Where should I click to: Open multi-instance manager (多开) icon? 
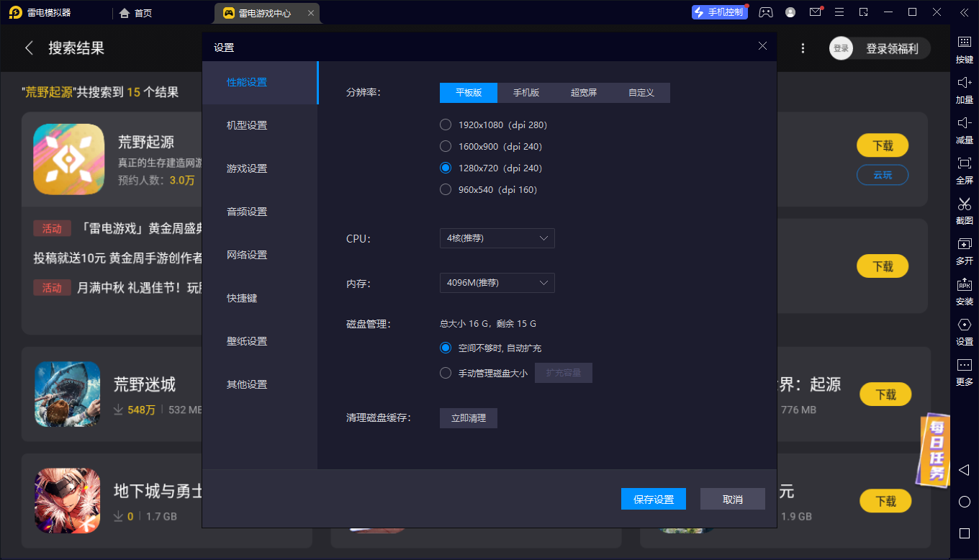point(963,251)
